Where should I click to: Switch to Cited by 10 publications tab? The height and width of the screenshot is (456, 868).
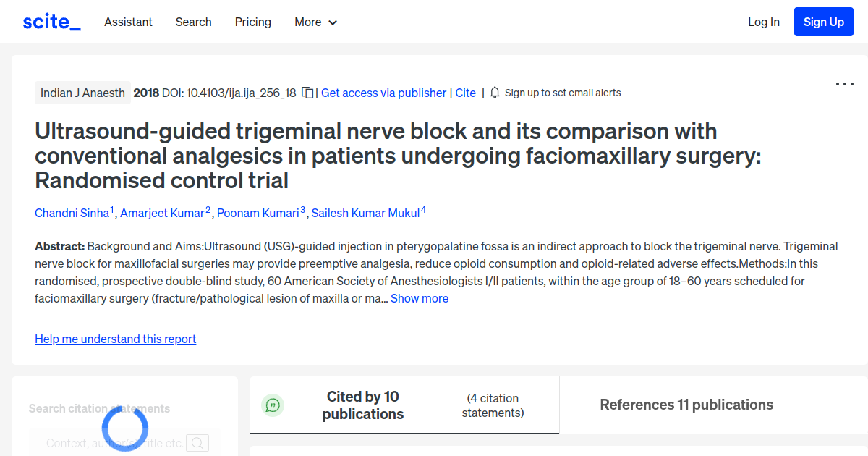[362, 405]
